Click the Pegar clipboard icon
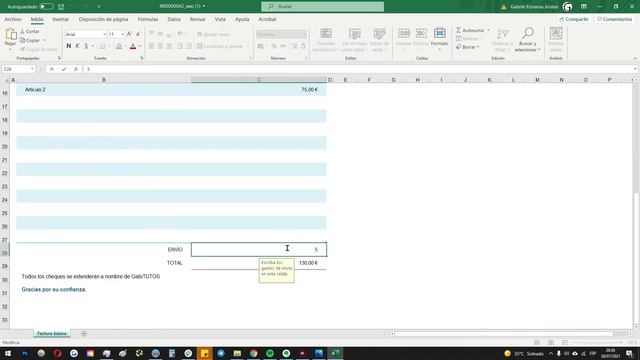 coord(10,35)
